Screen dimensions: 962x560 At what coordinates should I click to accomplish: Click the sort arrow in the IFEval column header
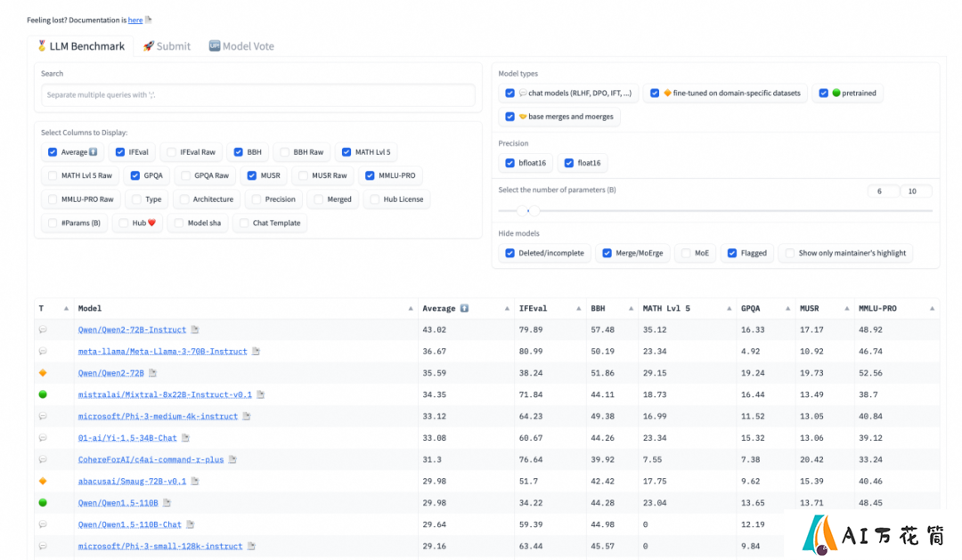pyautogui.click(x=579, y=309)
